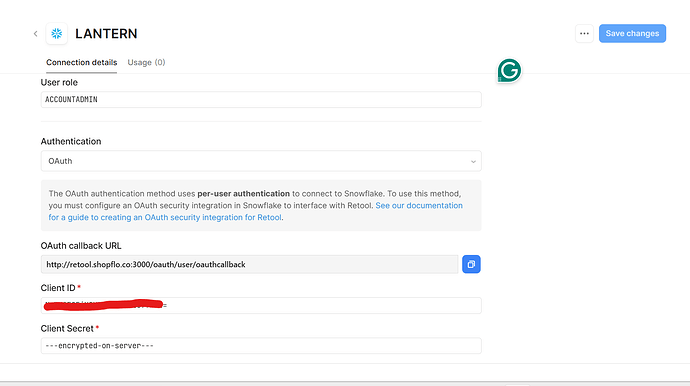Focus the User role ACCOUNTADMIN field
Screen dimensions: 690x386
[261, 99]
